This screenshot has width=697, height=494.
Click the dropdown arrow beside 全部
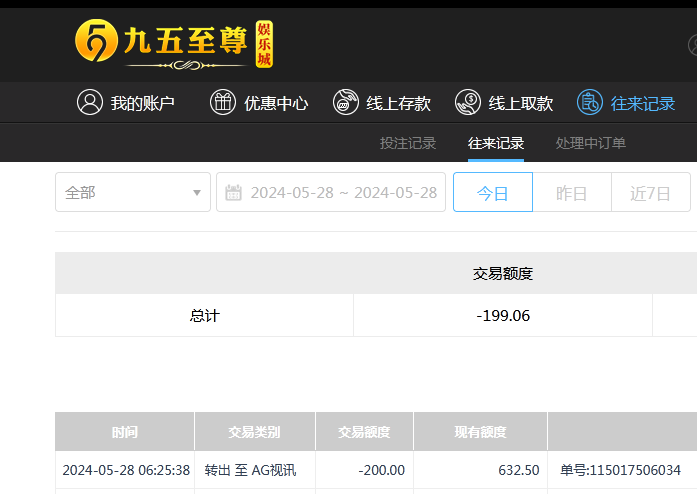click(196, 193)
